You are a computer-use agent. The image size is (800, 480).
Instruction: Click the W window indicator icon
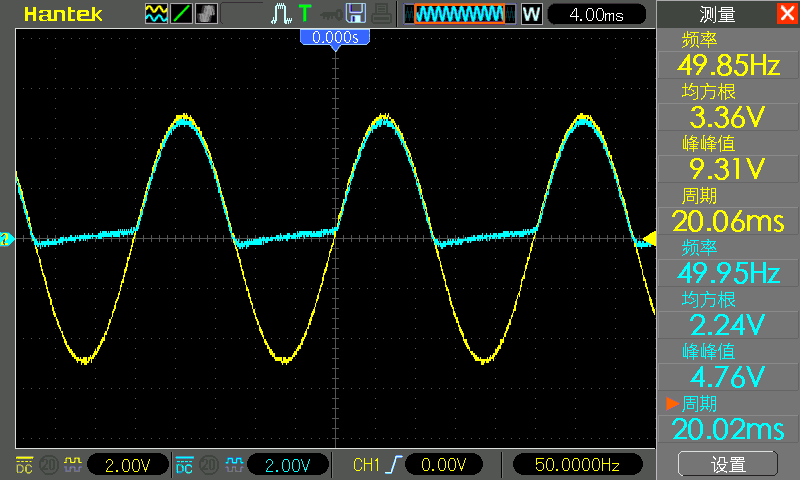(x=531, y=14)
